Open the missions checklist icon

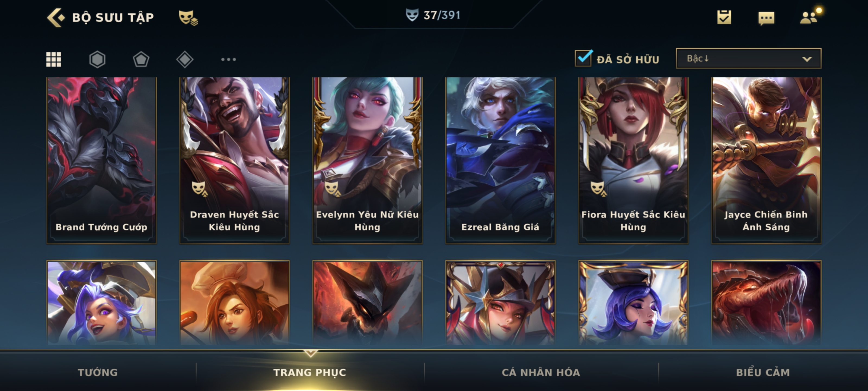[724, 17]
